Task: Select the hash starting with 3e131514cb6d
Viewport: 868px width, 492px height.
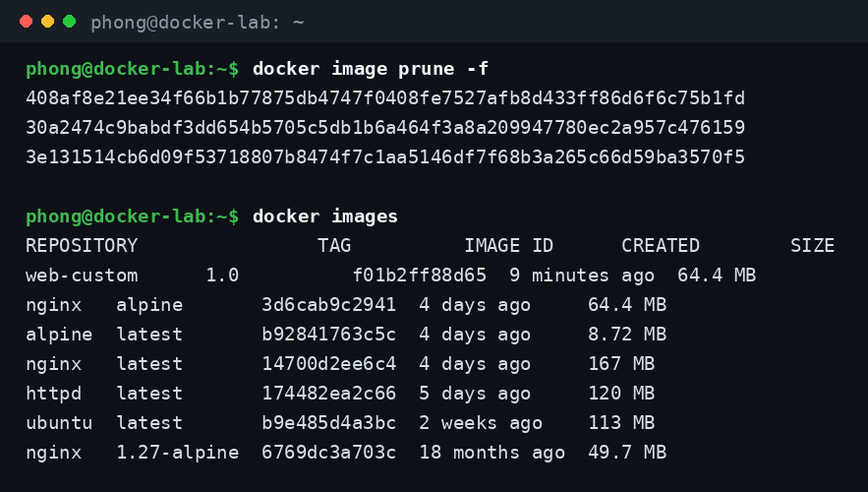Action: pos(385,157)
